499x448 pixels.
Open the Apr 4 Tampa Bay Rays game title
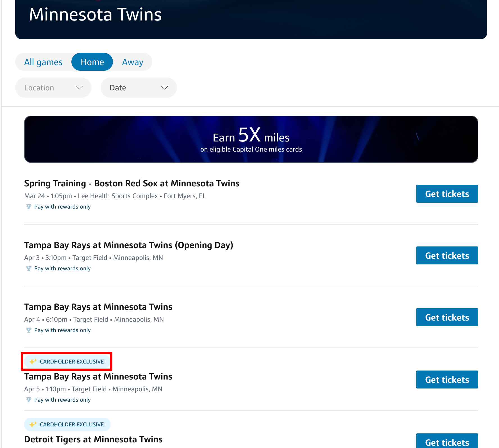[98, 307]
